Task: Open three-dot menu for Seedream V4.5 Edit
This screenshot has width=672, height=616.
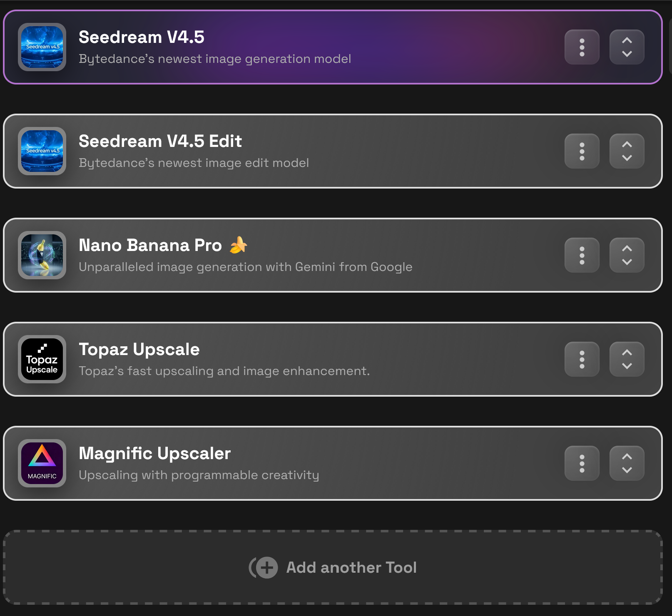Action: (x=582, y=151)
